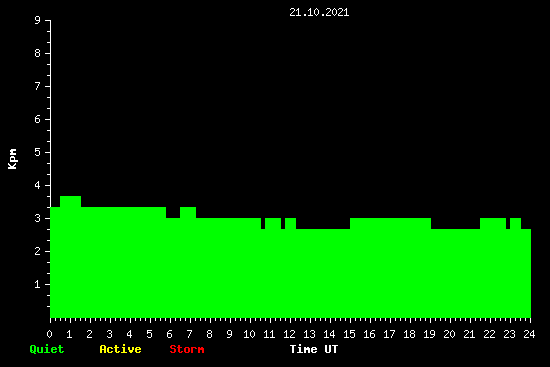Click the Kp value 9 axis label

click(x=38, y=20)
